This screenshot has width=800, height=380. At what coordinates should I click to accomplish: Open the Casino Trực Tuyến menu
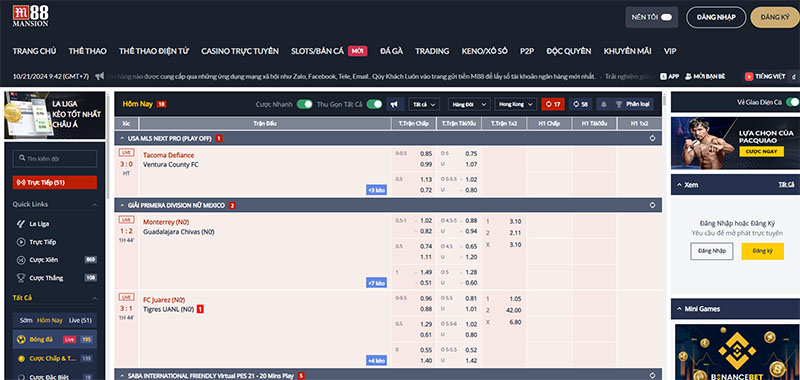tap(240, 51)
